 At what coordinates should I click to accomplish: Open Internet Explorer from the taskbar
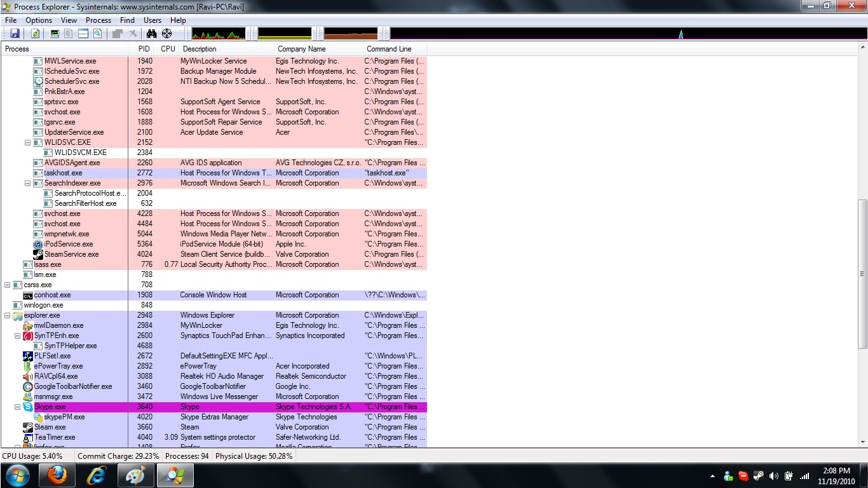(x=97, y=475)
